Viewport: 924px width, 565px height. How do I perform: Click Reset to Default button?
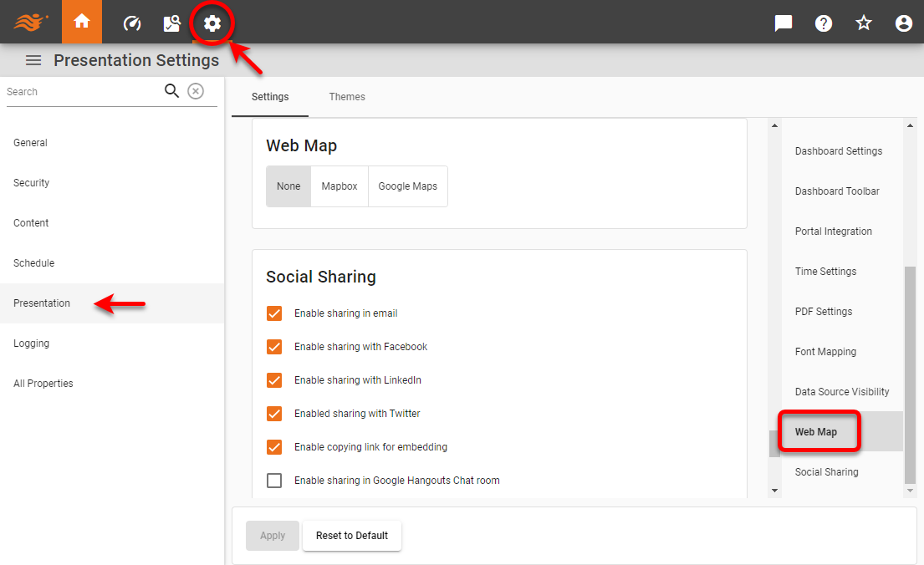point(352,536)
